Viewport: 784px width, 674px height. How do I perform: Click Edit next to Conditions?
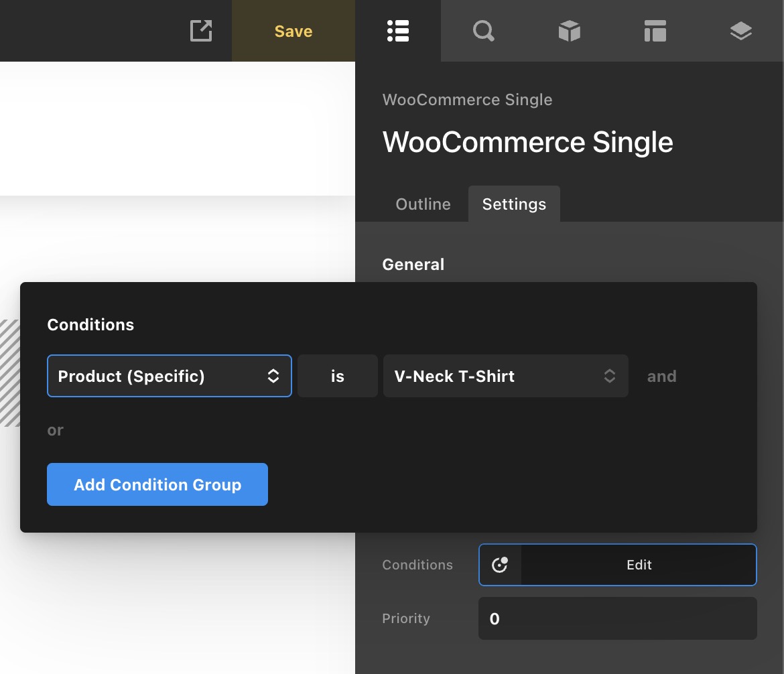(639, 565)
